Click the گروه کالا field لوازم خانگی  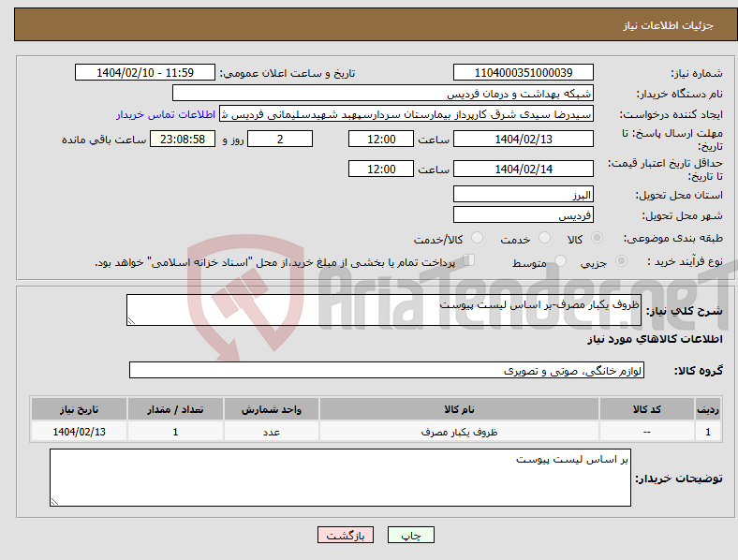click(x=387, y=370)
